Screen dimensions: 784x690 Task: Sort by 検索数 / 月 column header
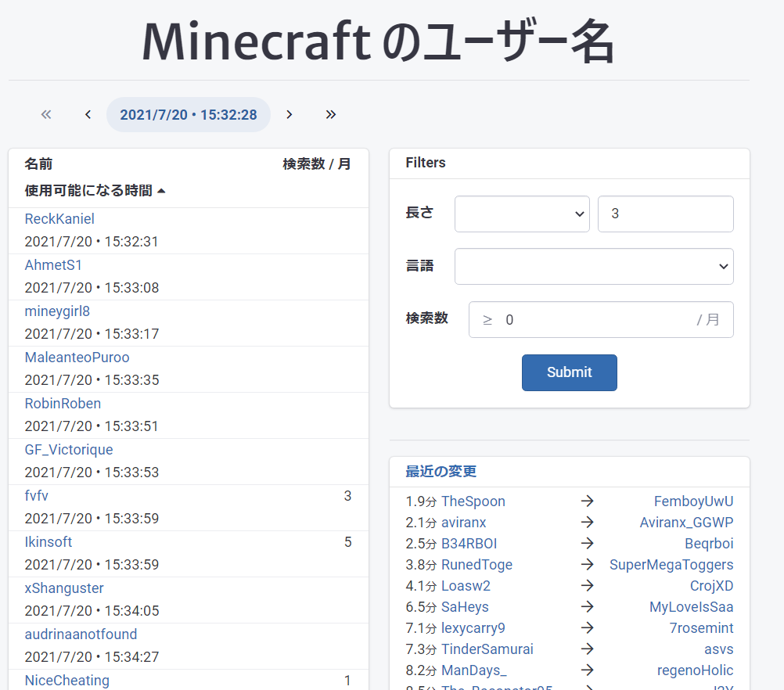(x=317, y=164)
